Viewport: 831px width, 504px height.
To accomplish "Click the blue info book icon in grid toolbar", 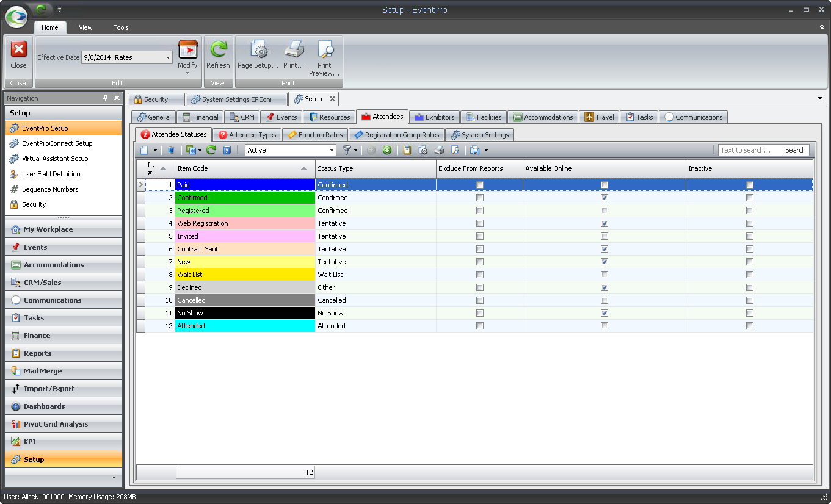I will (x=227, y=150).
